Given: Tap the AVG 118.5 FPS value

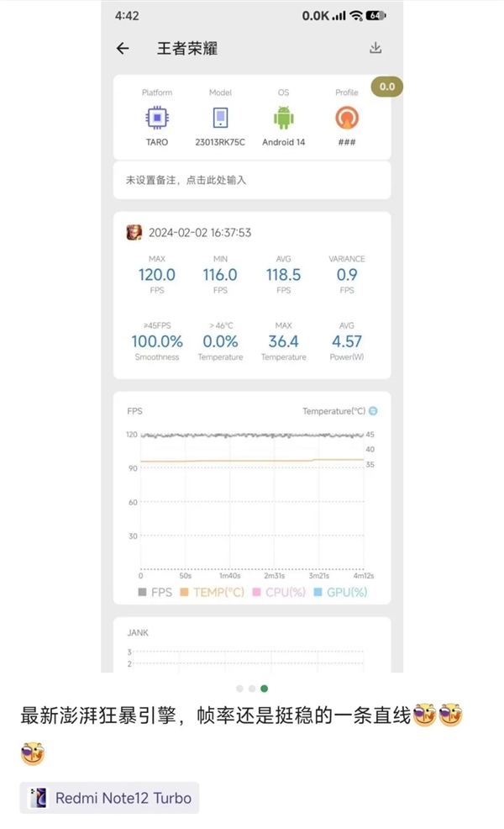Looking at the screenshot, I should point(283,275).
